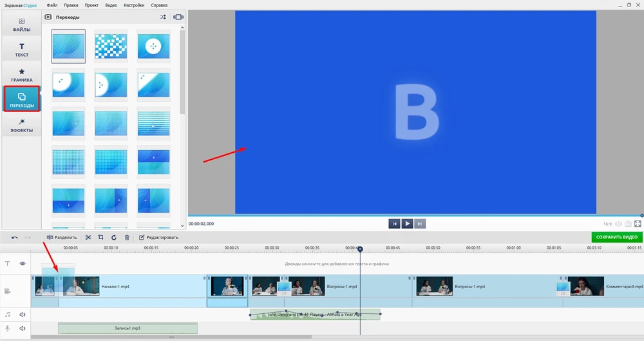The image size is (644, 341).
Task: Open the Графика tab
Action: tap(22, 75)
